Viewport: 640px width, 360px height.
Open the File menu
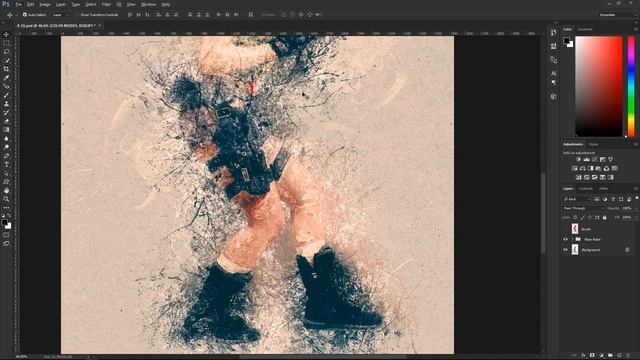point(19,4)
